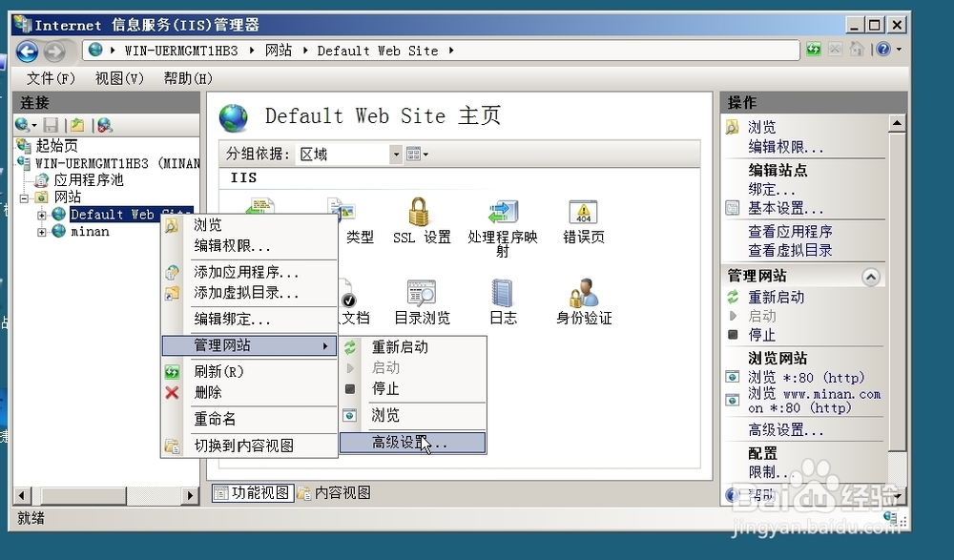Open the 视图(V) menu

(119, 78)
